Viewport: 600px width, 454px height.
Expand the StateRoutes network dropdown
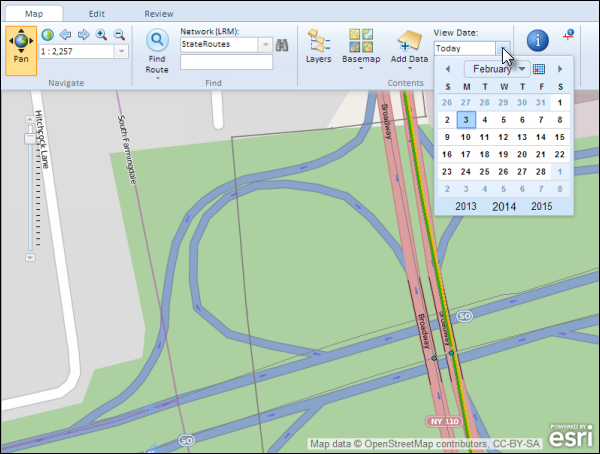(x=265, y=45)
